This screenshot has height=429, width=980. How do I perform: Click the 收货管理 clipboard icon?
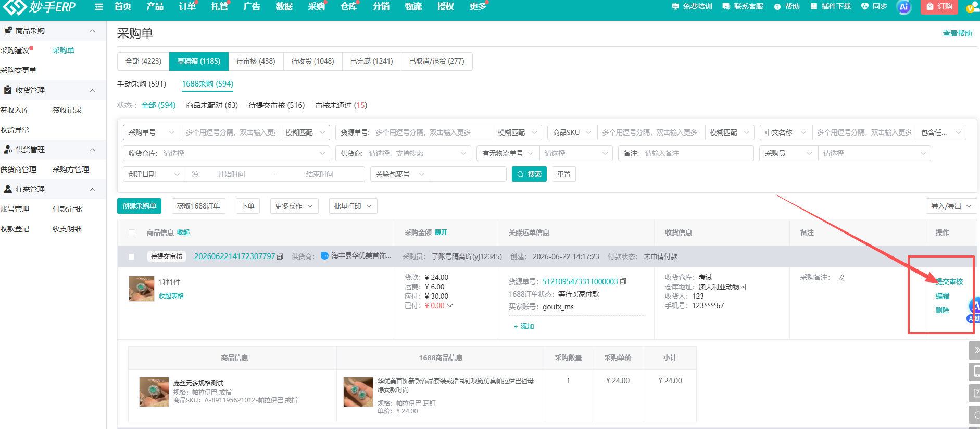pyautogui.click(x=8, y=90)
